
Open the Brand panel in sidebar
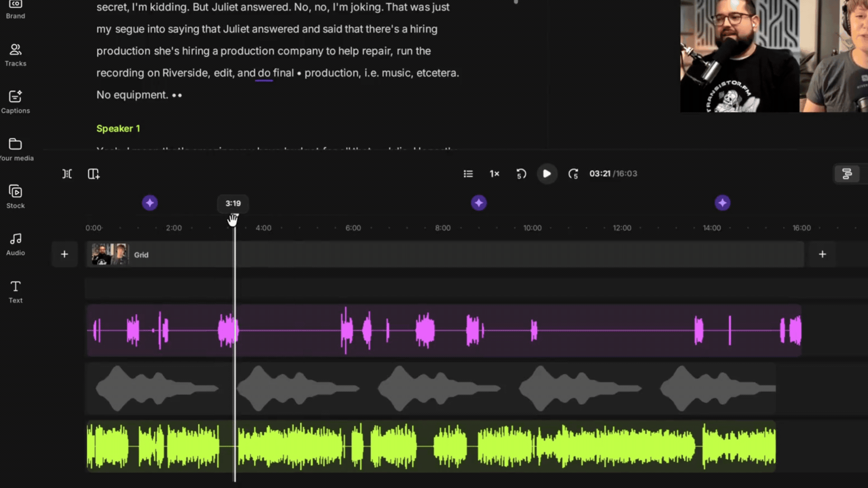(15, 10)
